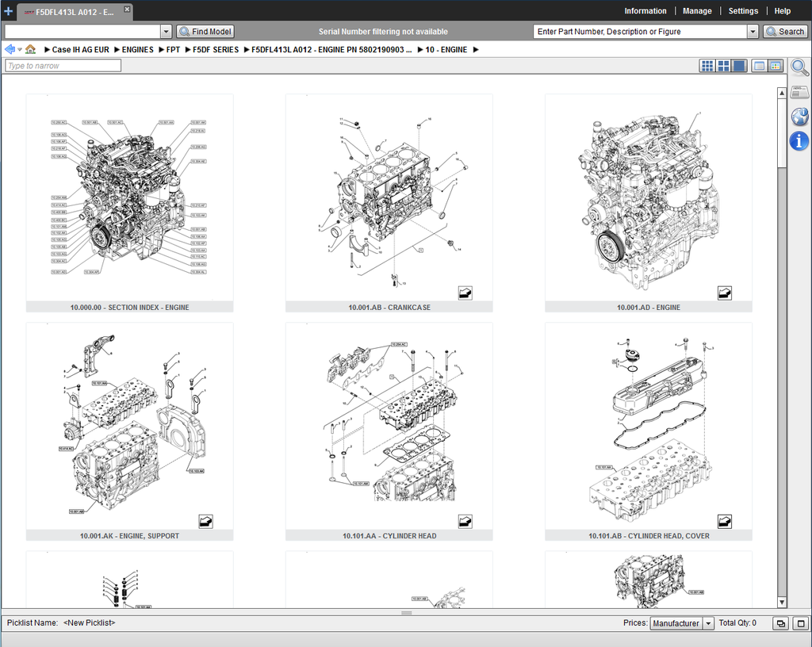Switch to medium four-tile grid view

(723, 66)
